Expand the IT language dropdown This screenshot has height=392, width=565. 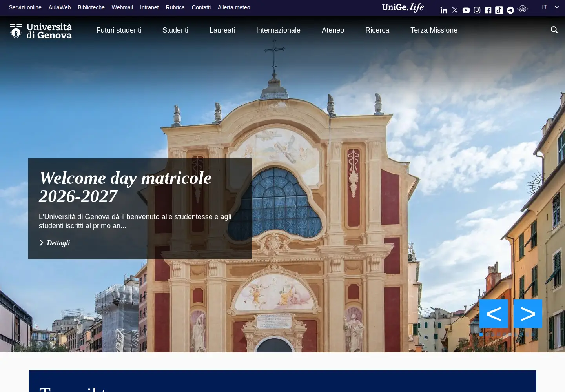tap(550, 7)
